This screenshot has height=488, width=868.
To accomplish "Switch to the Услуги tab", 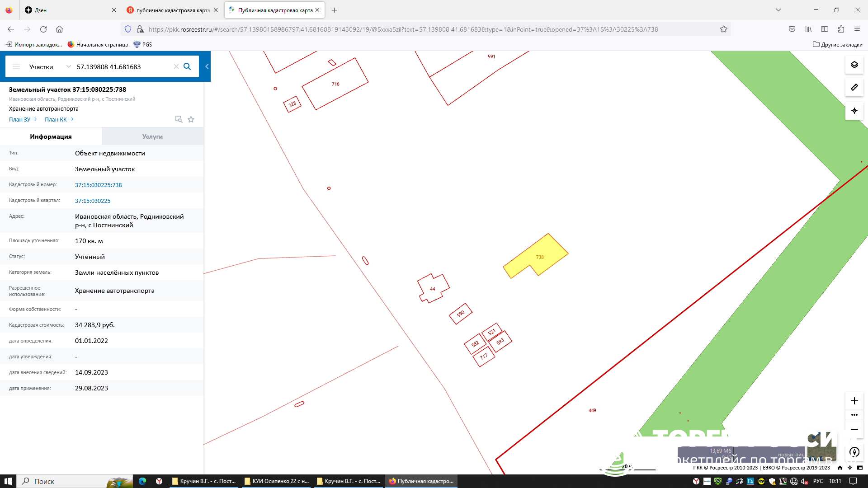I will tap(152, 136).
